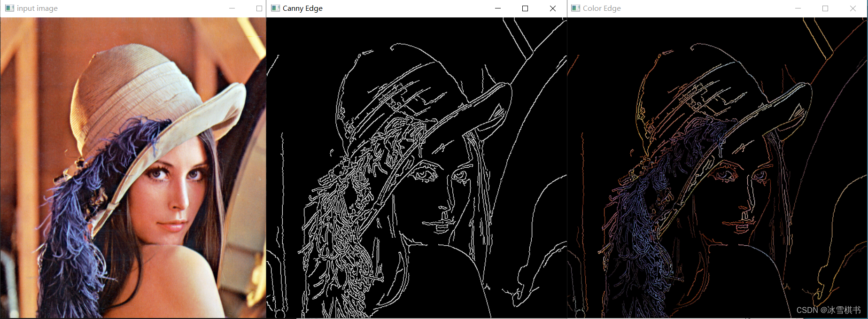Click the Canny Edge window app icon
The image size is (868, 319).
276,8
